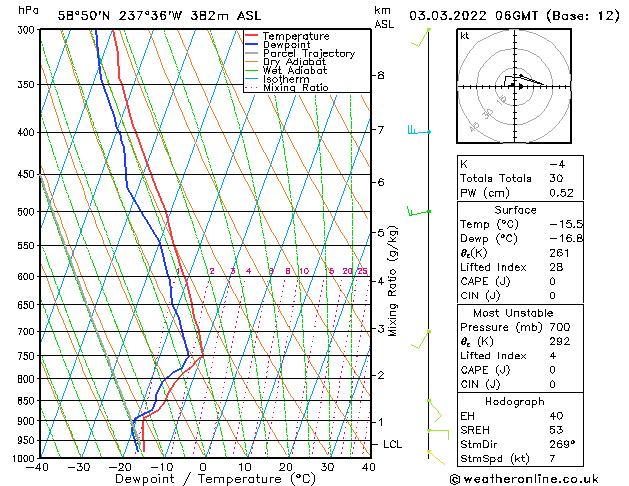Image resolution: width=629 pixels, height=486 pixels.
Task: Click the Dewpoint / Temperature (°C) axis title
Action: 215,479
